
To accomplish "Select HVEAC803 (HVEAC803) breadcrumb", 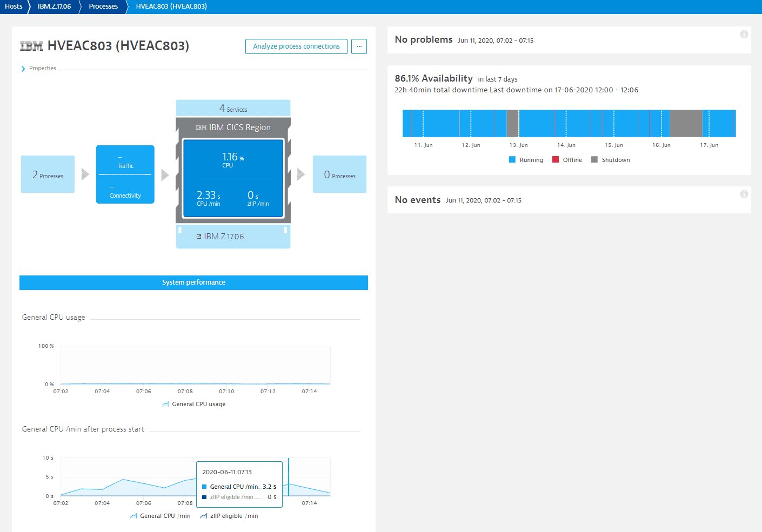I will [x=171, y=6].
